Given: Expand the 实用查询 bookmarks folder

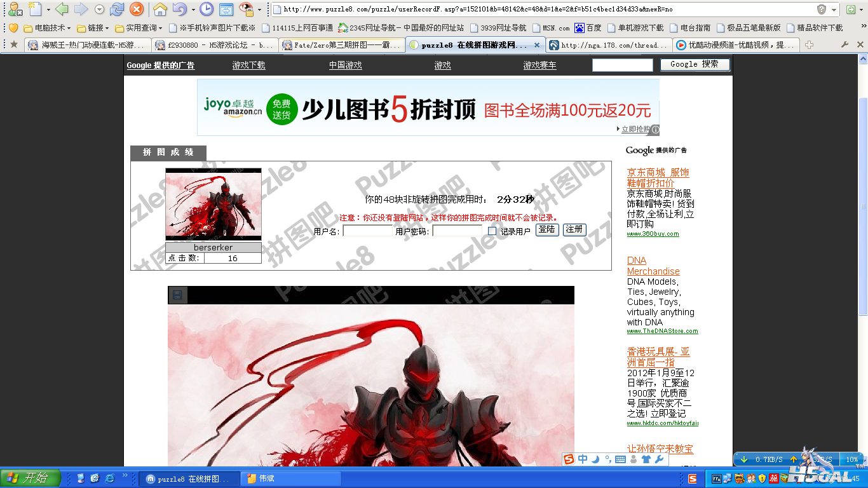Looking at the screenshot, I should [139, 28].
